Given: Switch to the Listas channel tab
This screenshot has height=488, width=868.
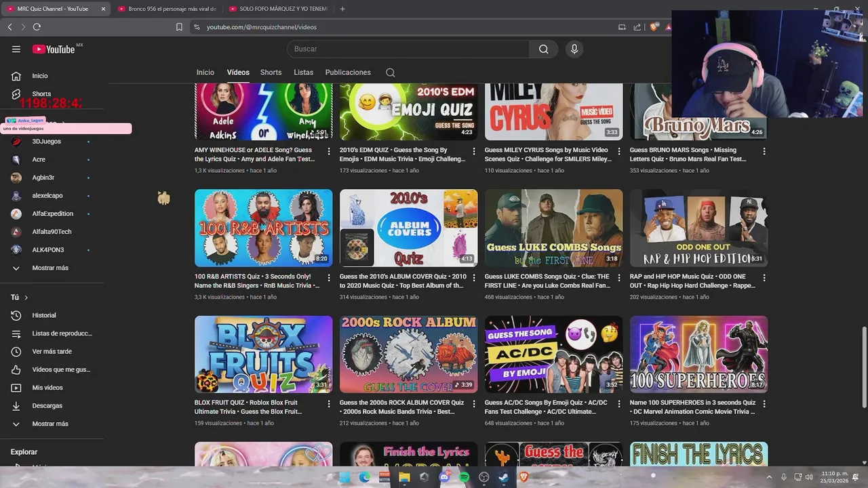Looking at the screenshot, I should [303, 73].
